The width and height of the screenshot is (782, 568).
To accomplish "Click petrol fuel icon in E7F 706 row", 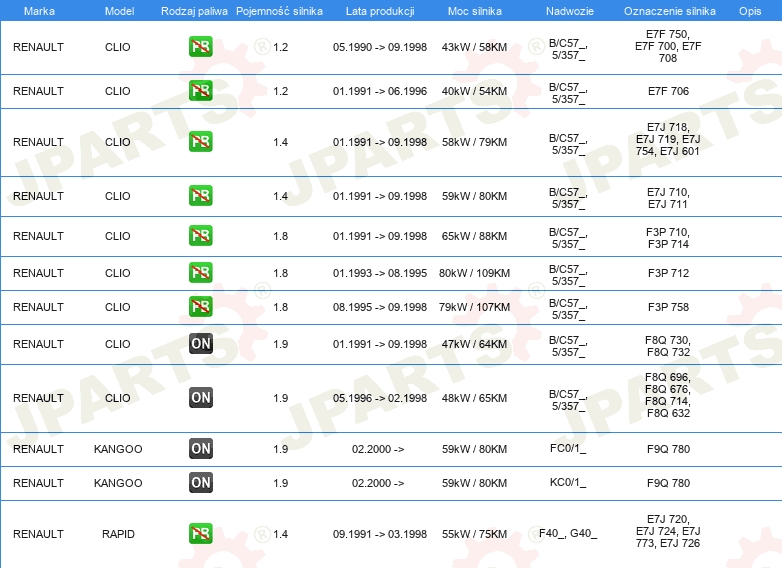I will click(x=200, y=91).
